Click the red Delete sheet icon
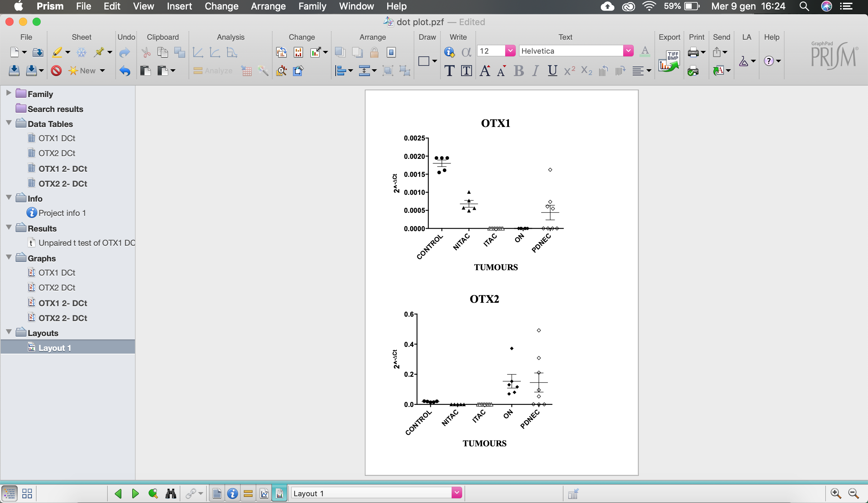Image resolution: width=868 pixels, height=503 pixels. (x=56, y=71)
